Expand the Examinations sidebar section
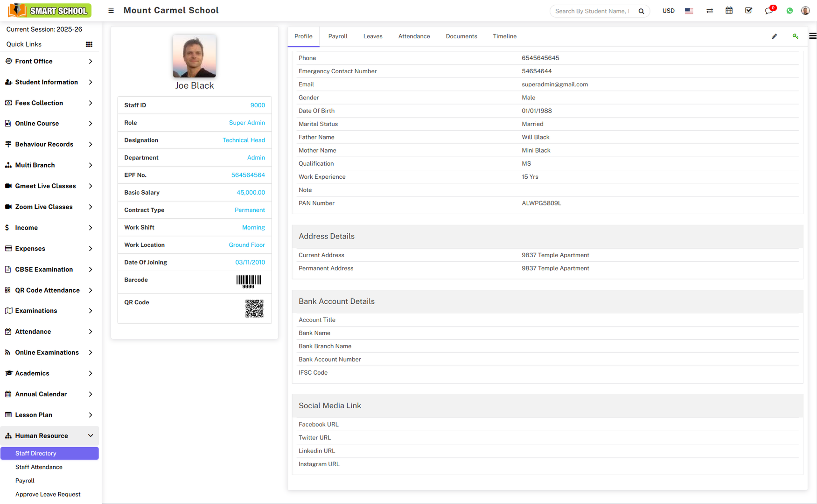 pos(49,311)
